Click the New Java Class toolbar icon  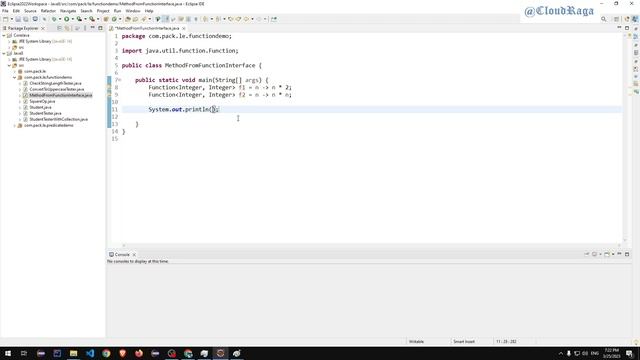click(x=114, y=19)
